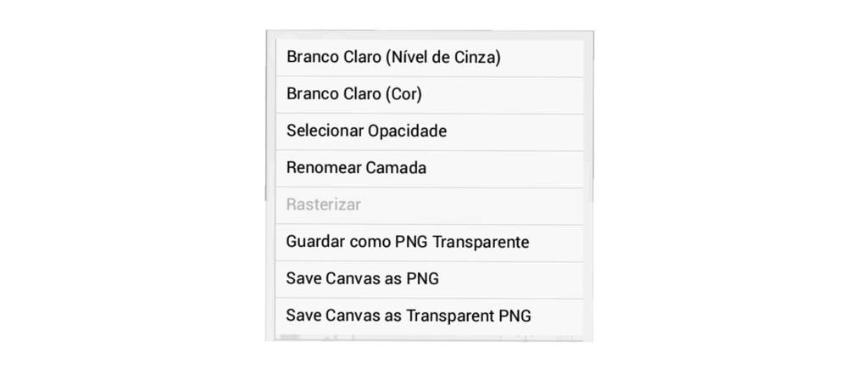This screenshot has width=868, height=375.
Task: Click the greyed-out Rasterizar entry
Action: pyautogui.click(x=430, y=206)
